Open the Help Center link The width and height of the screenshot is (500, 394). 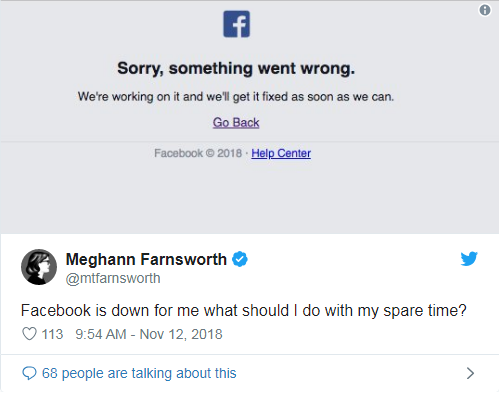point(281,153)
